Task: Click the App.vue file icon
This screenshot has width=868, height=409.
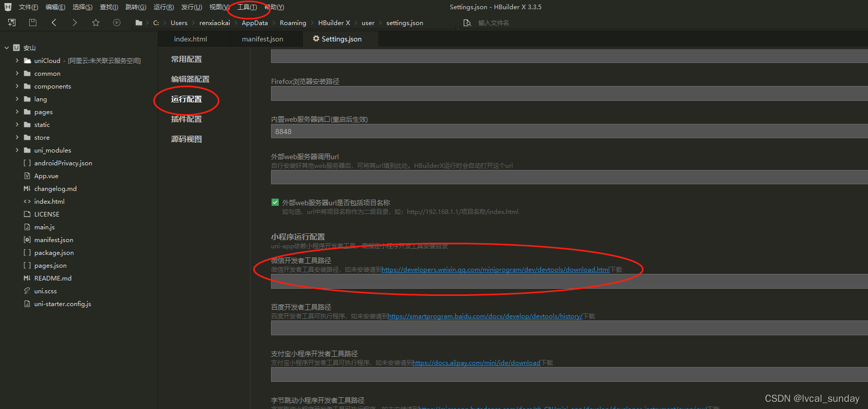Action: [x=27, y=176]
